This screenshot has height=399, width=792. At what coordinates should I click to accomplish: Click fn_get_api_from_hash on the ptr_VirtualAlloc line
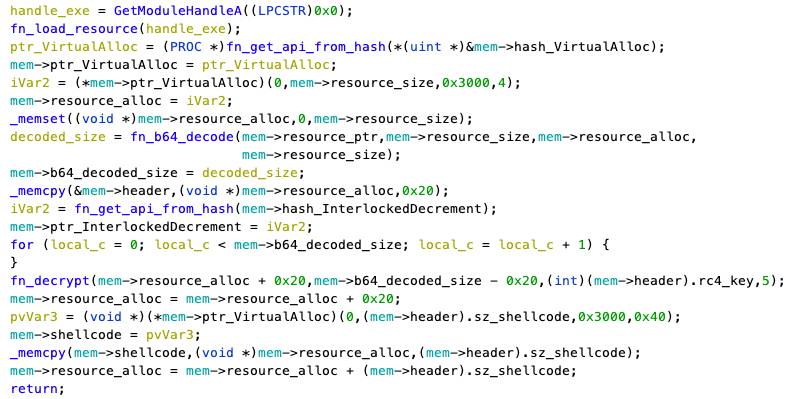(x=306, y=47)
